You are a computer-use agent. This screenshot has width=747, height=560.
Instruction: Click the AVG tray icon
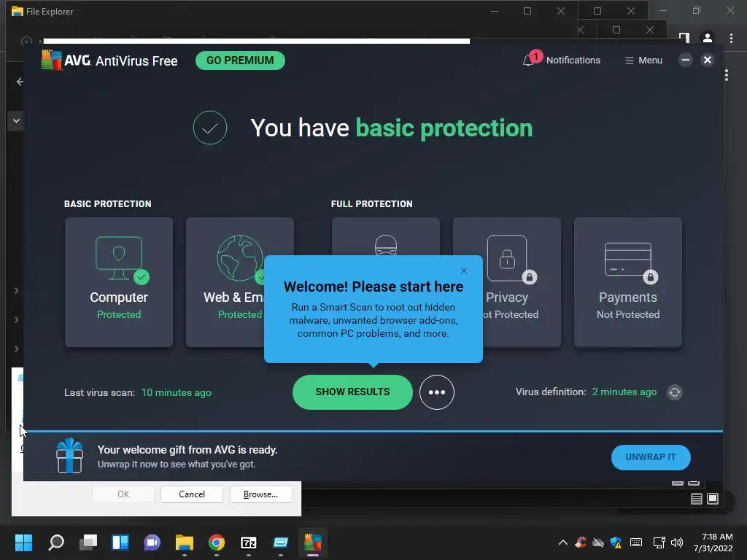pyautogui.click(x=580, y=542)
